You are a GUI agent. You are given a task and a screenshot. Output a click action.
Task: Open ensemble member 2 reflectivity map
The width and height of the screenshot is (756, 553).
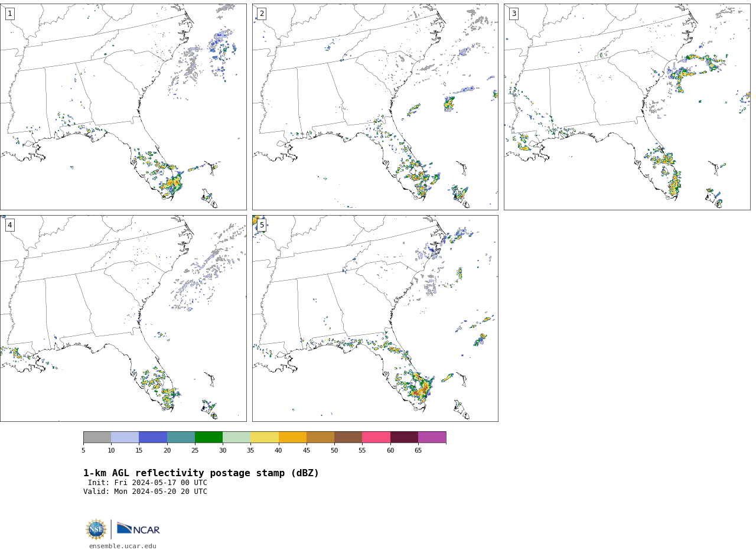point(375,107)
